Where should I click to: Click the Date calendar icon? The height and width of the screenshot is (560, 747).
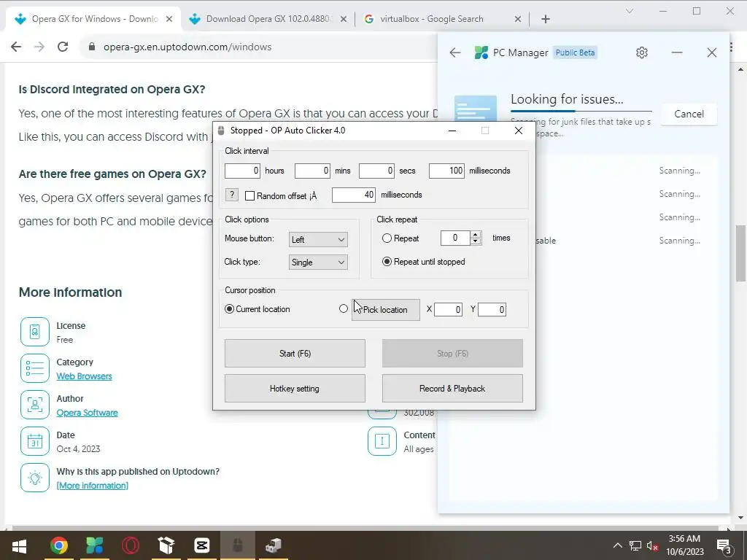pyautogui.click(x=35, y=441)
